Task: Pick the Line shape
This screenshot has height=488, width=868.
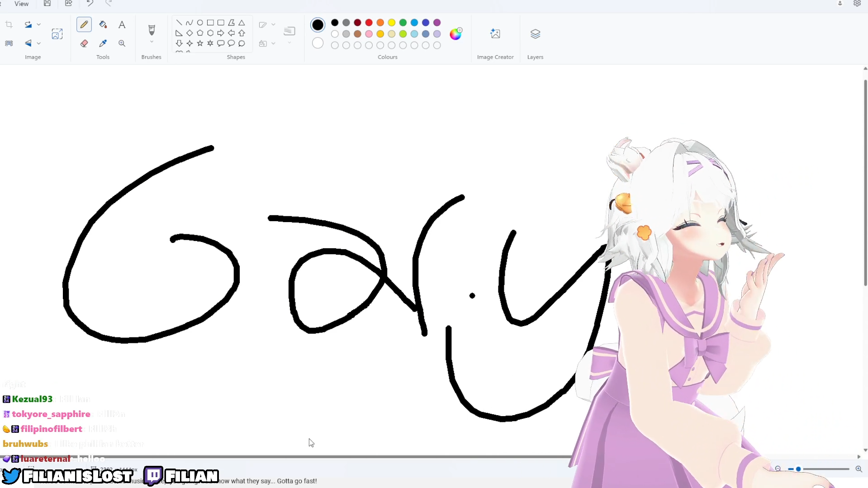Action: click(x=179, y=23)
